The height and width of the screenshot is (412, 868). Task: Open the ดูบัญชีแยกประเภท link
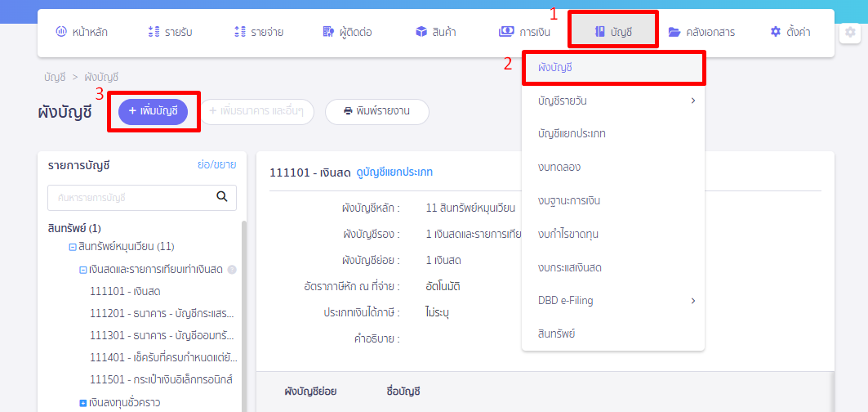(394, 172)
